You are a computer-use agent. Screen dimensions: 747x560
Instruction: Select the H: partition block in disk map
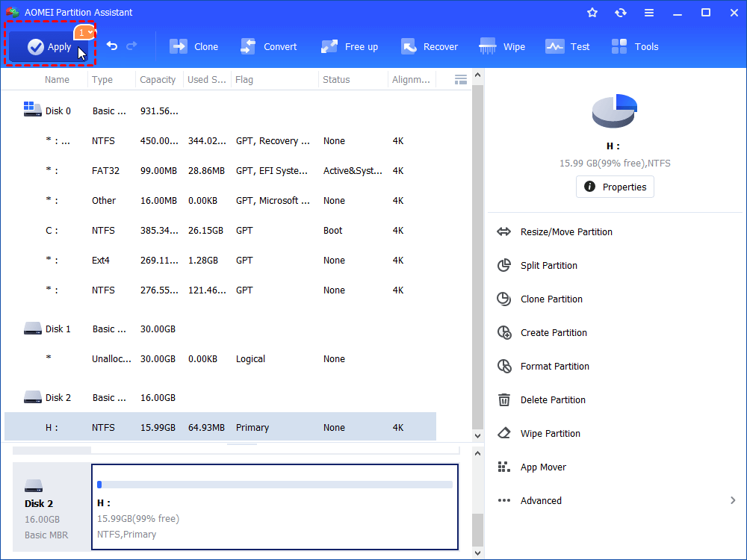(275, 507)
